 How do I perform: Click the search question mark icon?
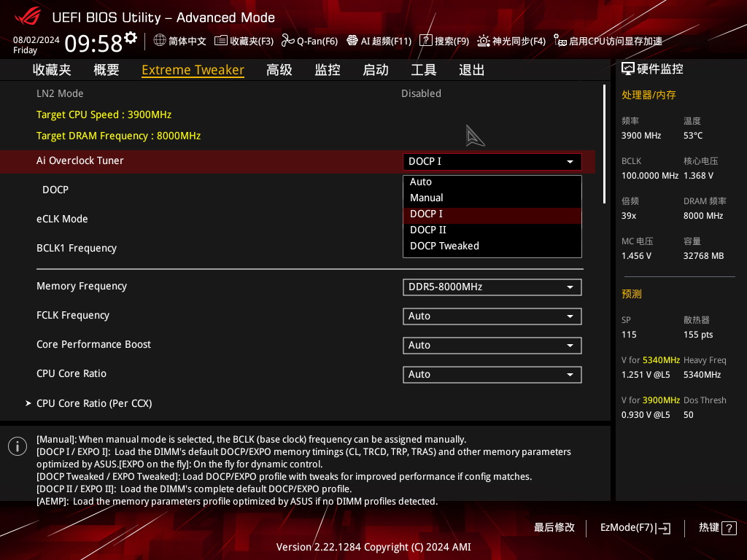coord(425,41)
